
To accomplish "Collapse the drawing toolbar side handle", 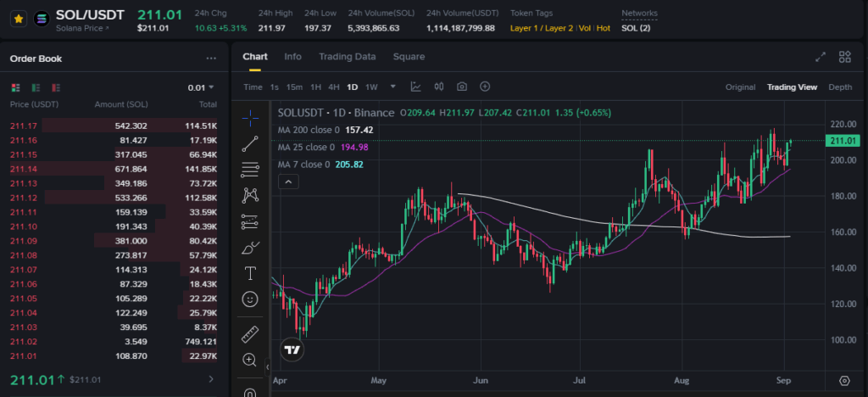I will pyautogui.click(x=268, y=366).
